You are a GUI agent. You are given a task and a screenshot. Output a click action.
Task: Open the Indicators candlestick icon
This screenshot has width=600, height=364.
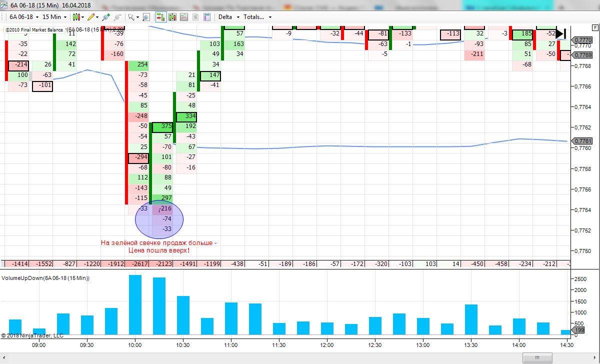[173, 16]
